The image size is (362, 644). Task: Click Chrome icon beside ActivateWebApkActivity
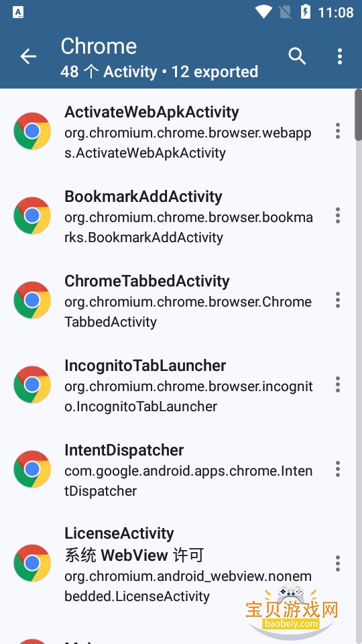32,131
